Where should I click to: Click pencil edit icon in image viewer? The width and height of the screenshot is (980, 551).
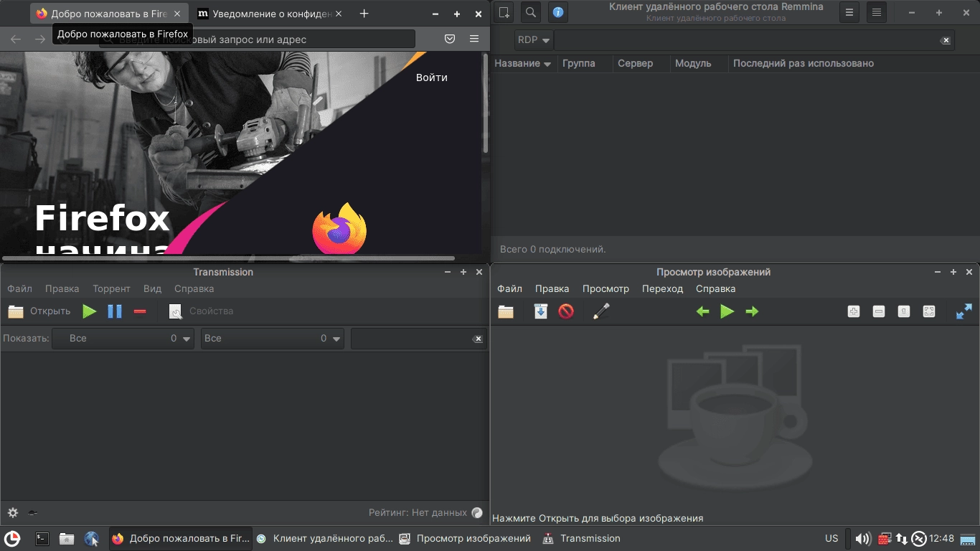(x=601, y=311)
